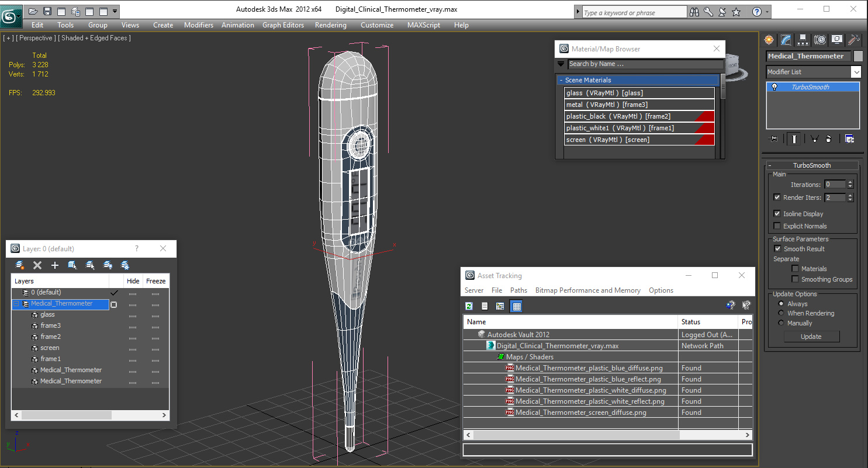Collapse the TurboSmooth rollout header

point(812,165)
